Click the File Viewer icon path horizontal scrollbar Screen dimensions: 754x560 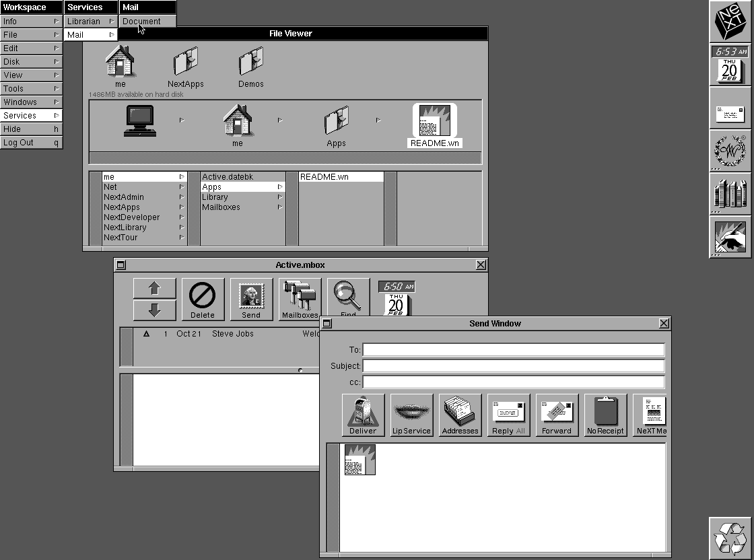click(285, 157)
